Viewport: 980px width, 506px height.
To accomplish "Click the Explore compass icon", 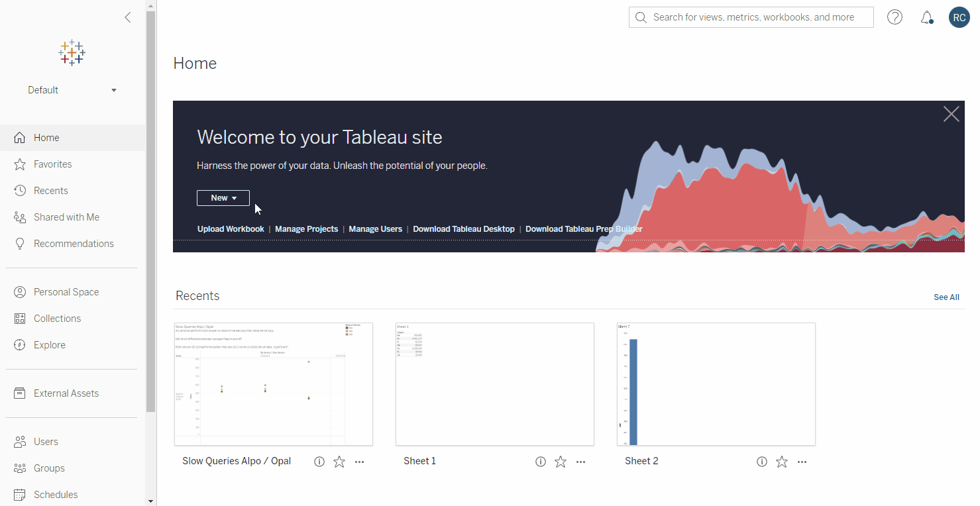I will click(20, 345).
